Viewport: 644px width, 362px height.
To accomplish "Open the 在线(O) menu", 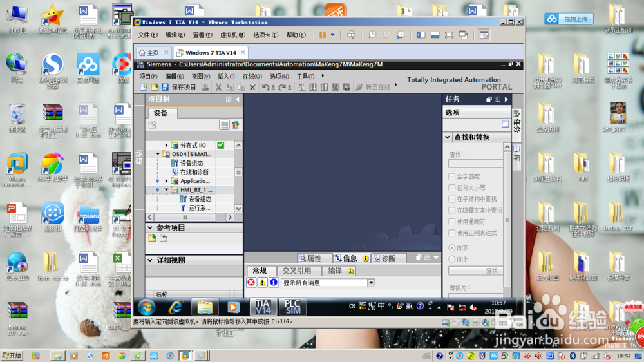I will [x=252, y=77].
